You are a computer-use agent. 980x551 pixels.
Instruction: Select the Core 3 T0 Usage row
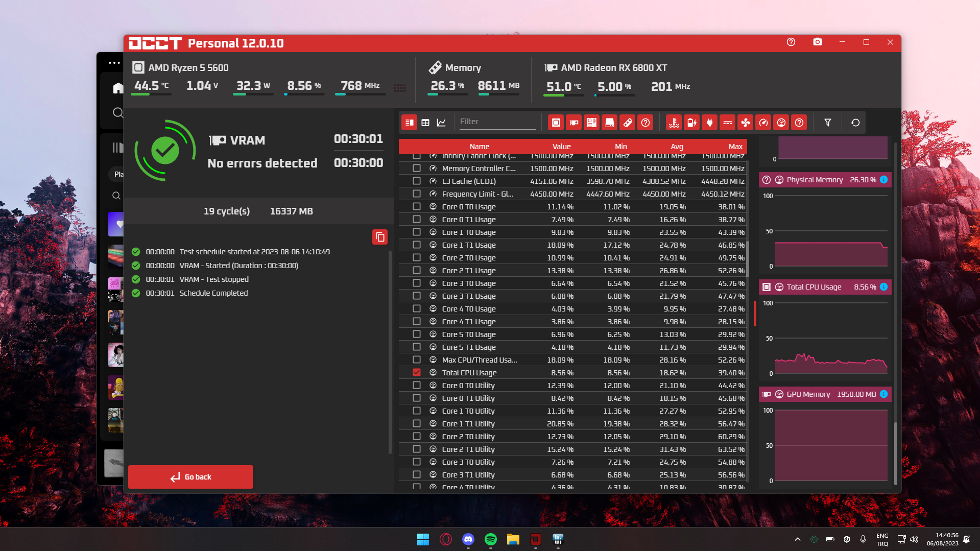coord(573,283)
